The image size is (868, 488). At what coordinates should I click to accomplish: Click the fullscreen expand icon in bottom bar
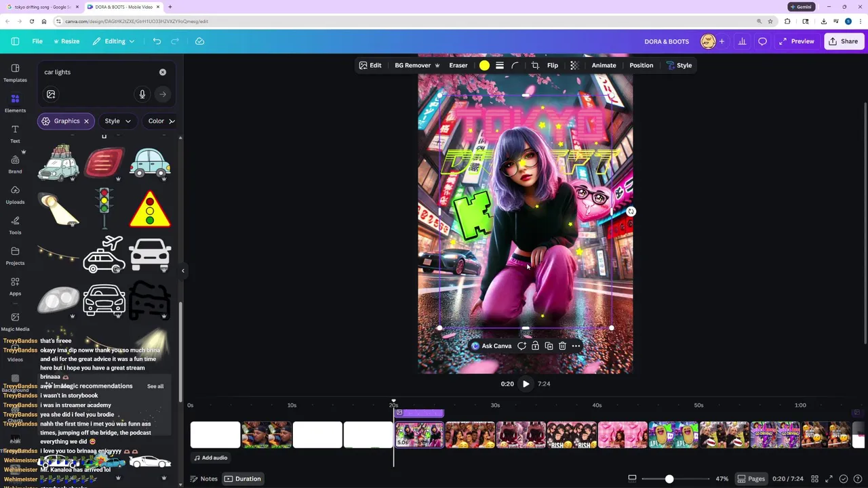pyautogui.click(x=829, y=479)
